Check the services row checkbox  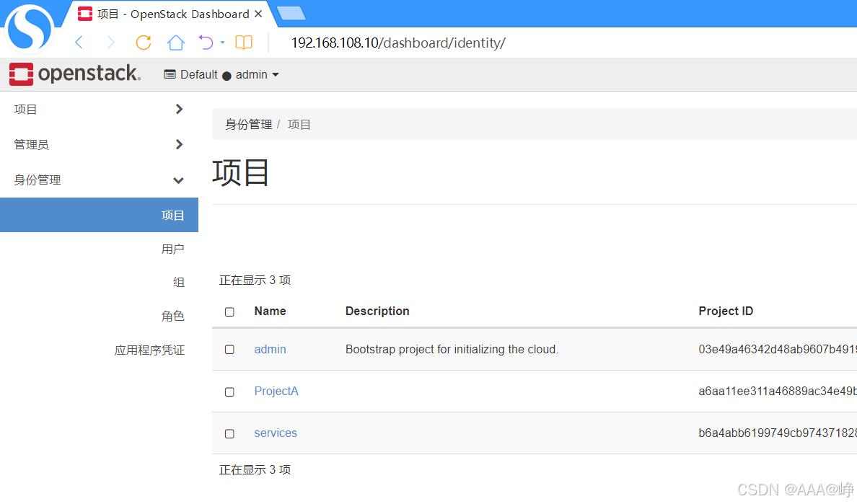click(229, 433)
